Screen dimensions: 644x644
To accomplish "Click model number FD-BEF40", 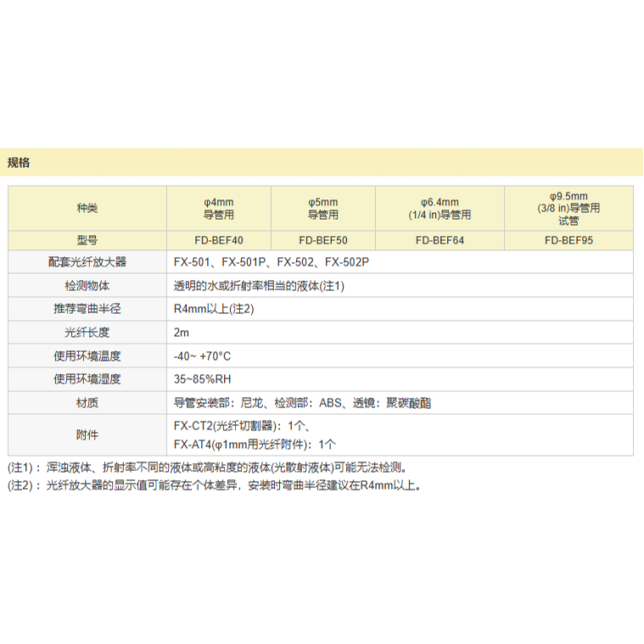I will 219,240.
